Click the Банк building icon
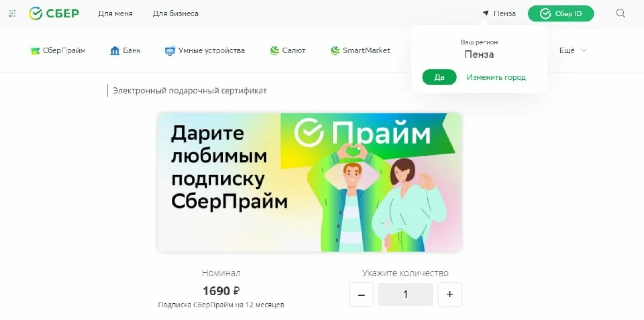644x320 pixels. (x=115, y=51)
